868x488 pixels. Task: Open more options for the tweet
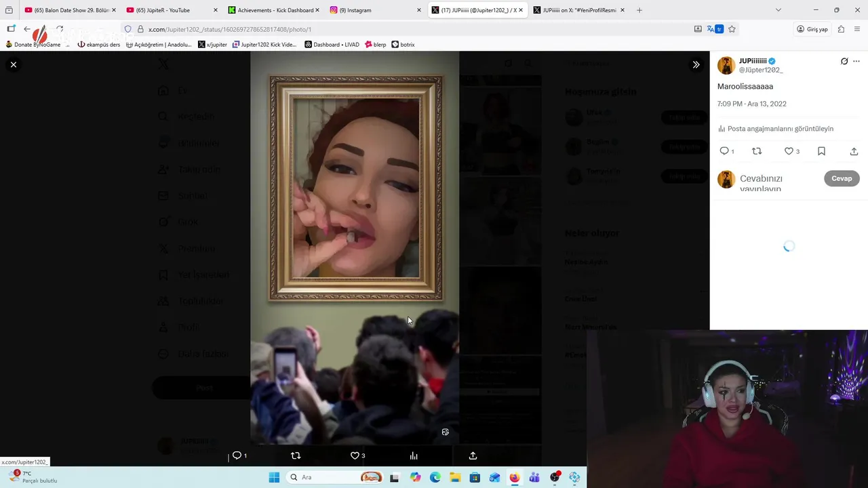coord(856,61)
